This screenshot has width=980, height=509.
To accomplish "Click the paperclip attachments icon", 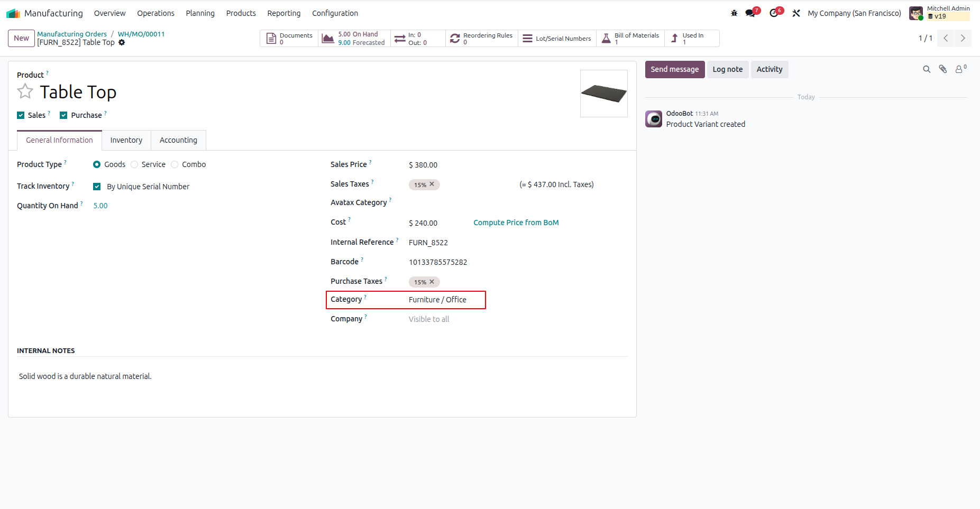I will 943,69.
